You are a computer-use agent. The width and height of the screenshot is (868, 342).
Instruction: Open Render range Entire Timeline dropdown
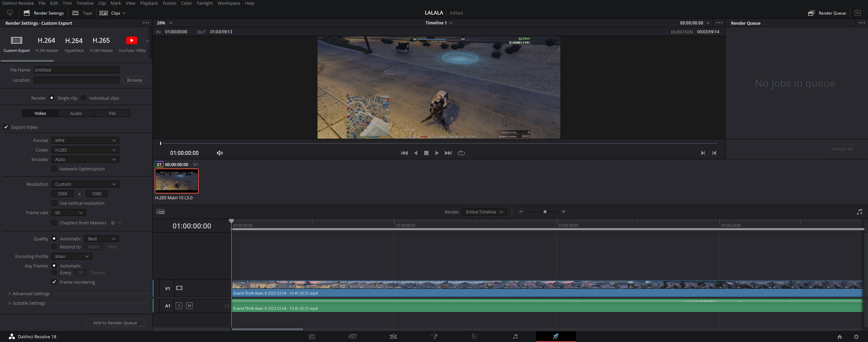point(484,212)
